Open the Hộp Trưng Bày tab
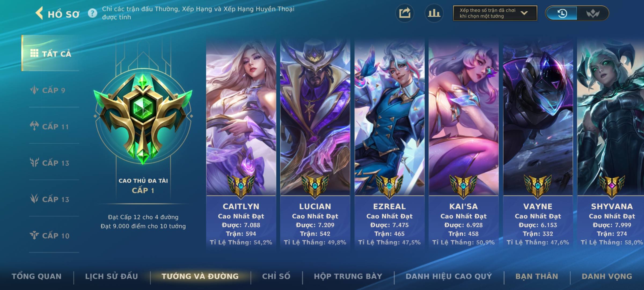This screenshot has width=644, height=290. pyautogui.click(x=348, y=276)
